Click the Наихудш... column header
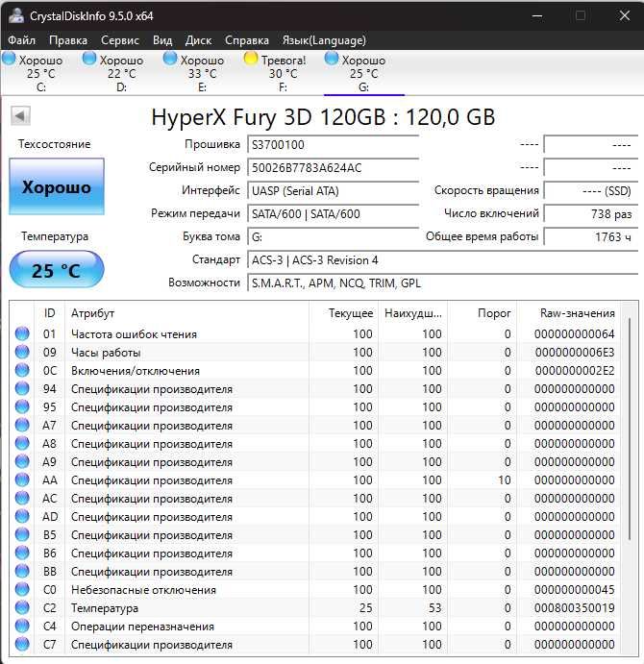This screenshot has width=644, height=664. point(413,313)
